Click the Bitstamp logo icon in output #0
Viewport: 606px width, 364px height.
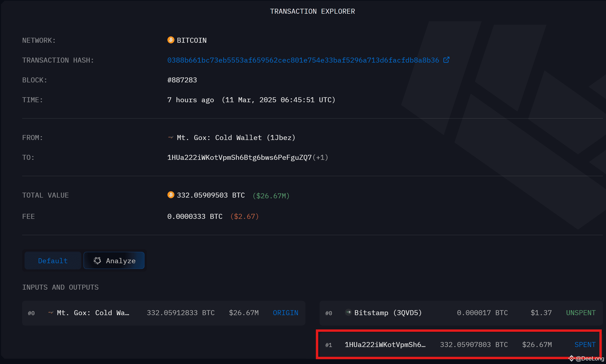(348, 312)
